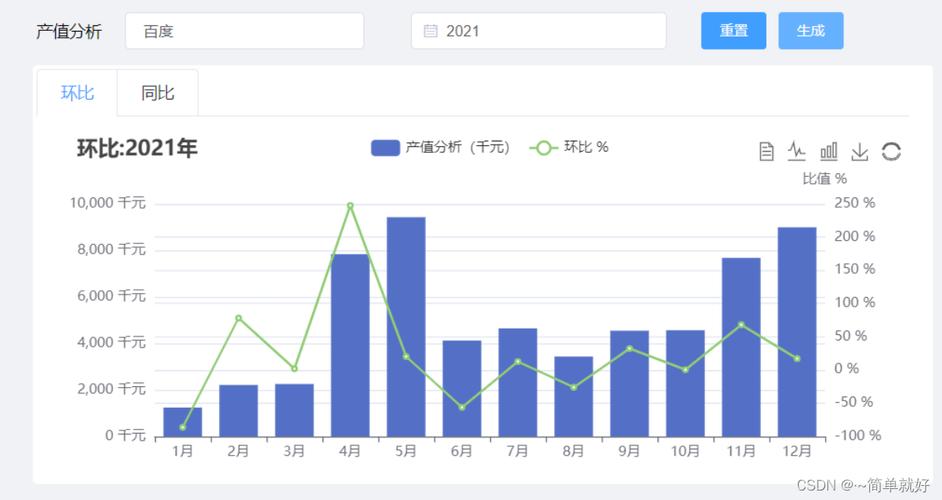Toggle the 环比 % legend series
Image resolution: width=942 pixels, height=500 pixels.
pyautogui.click(x=569, y=147)
